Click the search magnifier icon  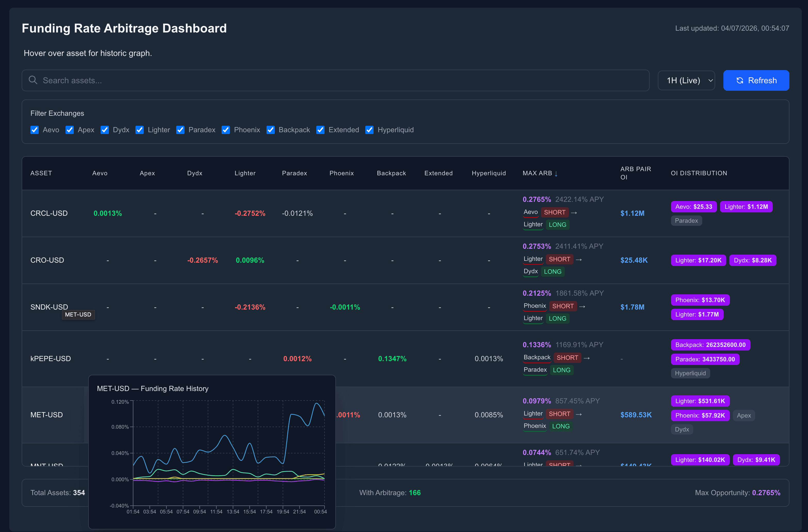33,80
